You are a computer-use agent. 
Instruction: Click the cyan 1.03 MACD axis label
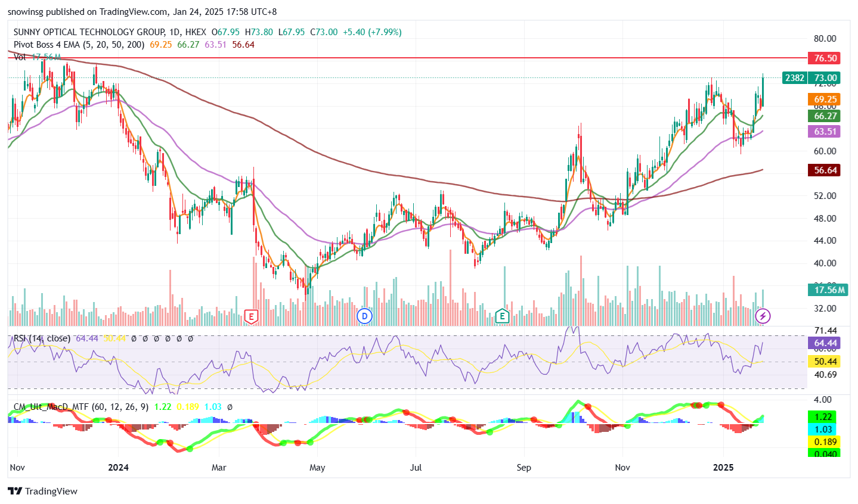tap(823, 430)
